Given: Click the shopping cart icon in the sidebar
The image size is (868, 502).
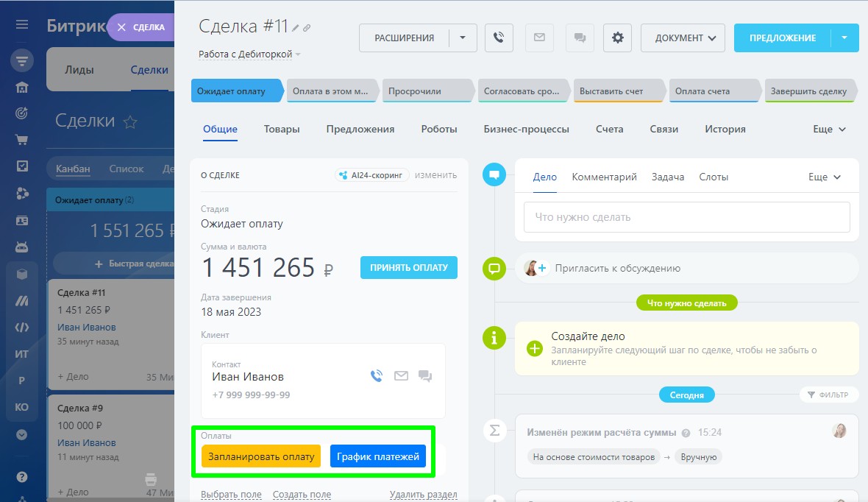Looking at the screenshot, I should [22, 140].
